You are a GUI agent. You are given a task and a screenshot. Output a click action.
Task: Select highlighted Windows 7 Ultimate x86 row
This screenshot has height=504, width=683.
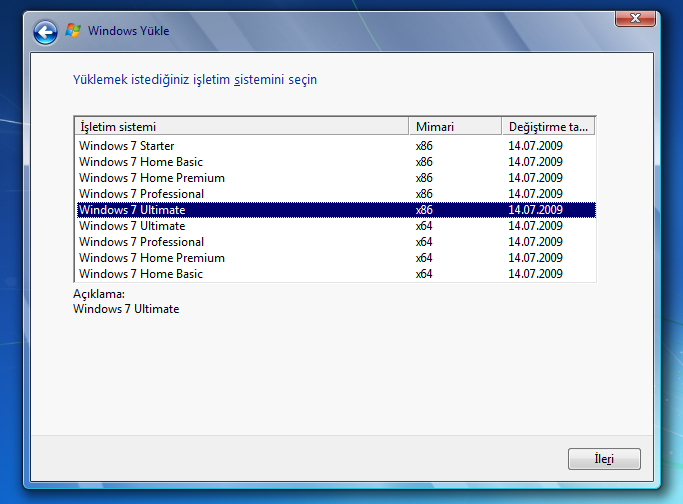click(x=336, y=210)
